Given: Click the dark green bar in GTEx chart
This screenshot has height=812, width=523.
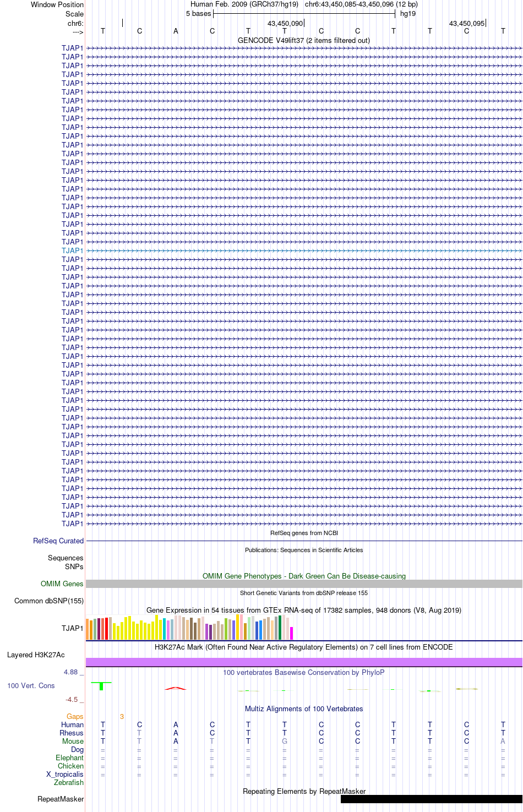Looking at the screenshot, I should [280, 628].
